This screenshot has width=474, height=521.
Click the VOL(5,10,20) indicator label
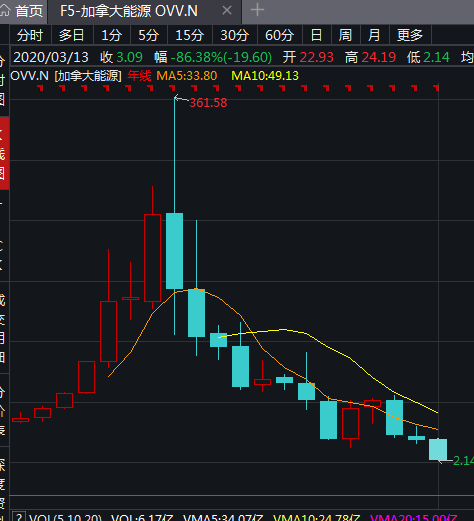[x=65, y=517]
